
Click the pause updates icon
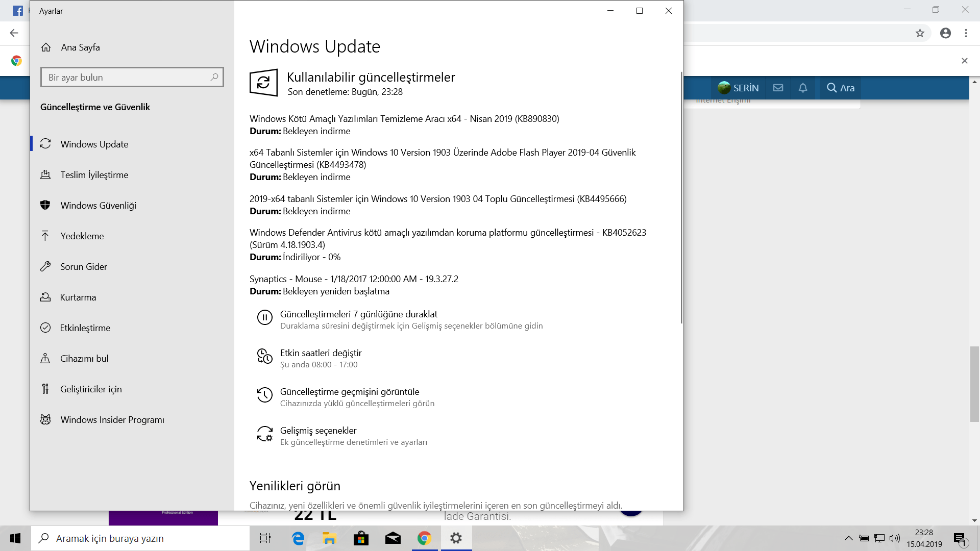[264, 318]
